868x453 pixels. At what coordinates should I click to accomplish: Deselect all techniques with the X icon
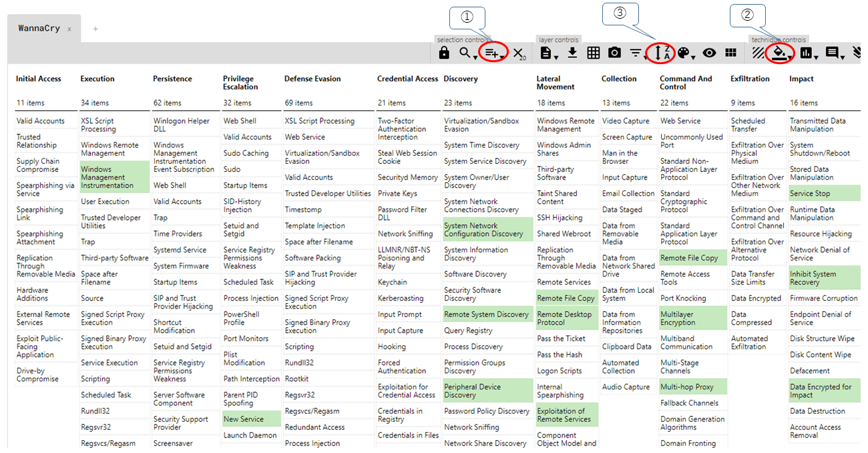click(519, 53)
